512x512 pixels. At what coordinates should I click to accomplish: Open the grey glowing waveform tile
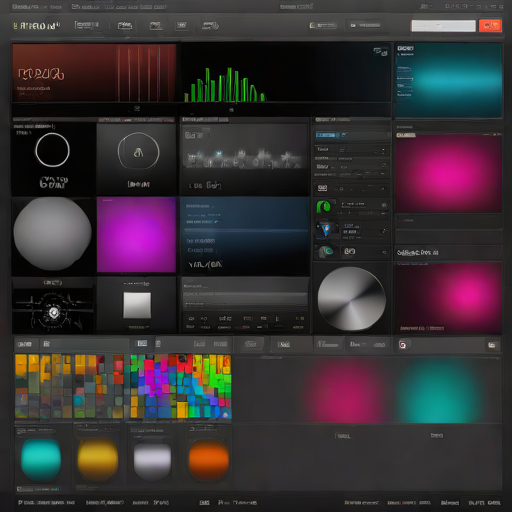pos(244,159)
